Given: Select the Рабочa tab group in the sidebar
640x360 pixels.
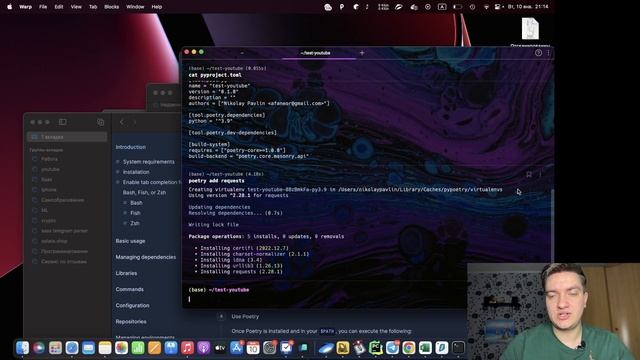Looking at the screenshot, I should (x=49, y=159).
